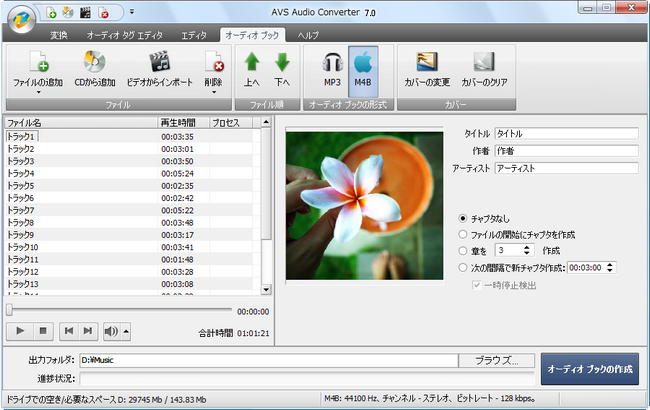Viewport: 650px width, 410px height.
Task: Click file list scroll down arrow
Action: 266,290
